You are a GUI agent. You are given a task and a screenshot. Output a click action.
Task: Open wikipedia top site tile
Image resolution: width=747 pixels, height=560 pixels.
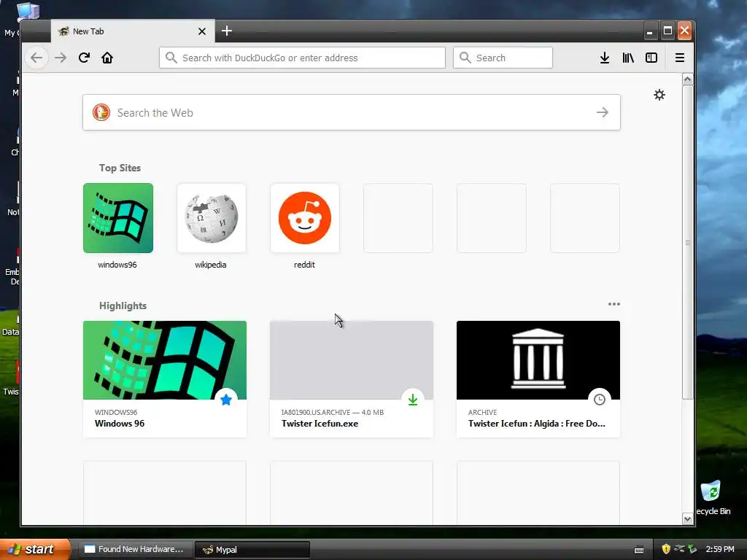tap(212, 218)
